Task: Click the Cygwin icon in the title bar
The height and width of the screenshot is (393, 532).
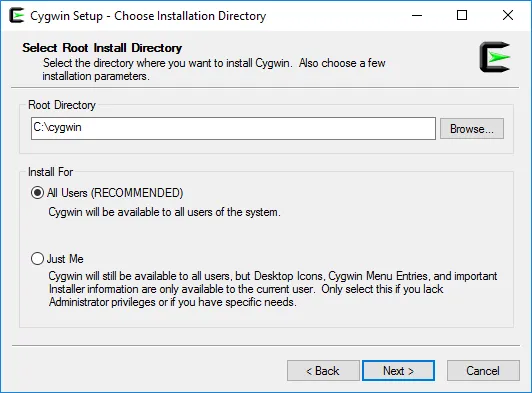Action: coord(17,16)
